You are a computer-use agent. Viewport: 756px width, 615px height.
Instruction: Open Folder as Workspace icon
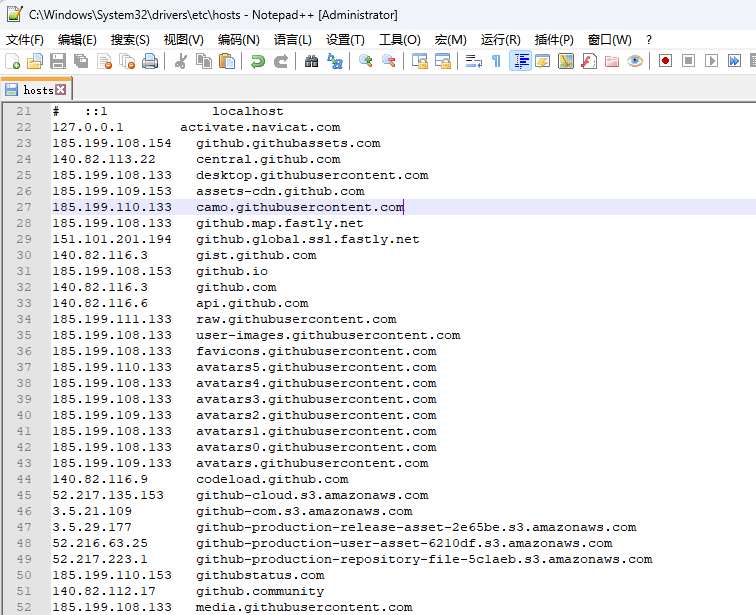point(612,61)
